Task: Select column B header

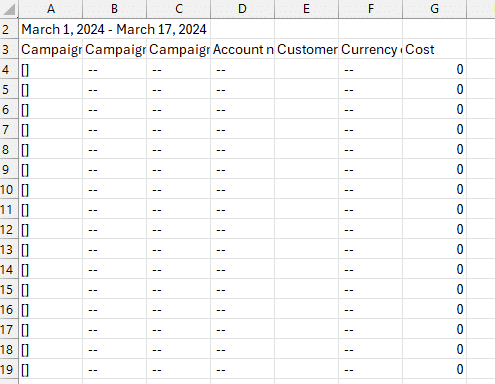Action: tap(114, 9)
